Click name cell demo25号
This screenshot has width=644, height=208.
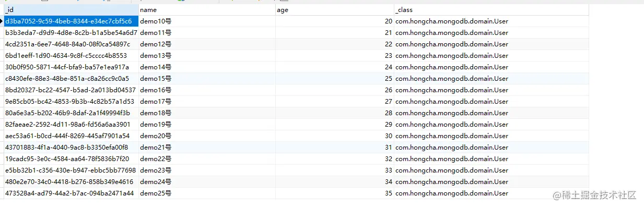pyautogui.click(x=207, y=193)
